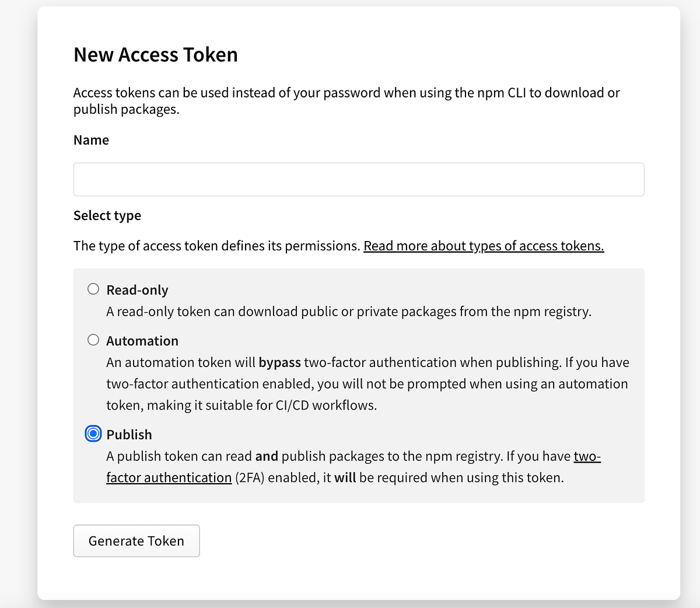Click the 'Automation' label text
Viewport: 700px width, 608px height.
coord(142,341)
